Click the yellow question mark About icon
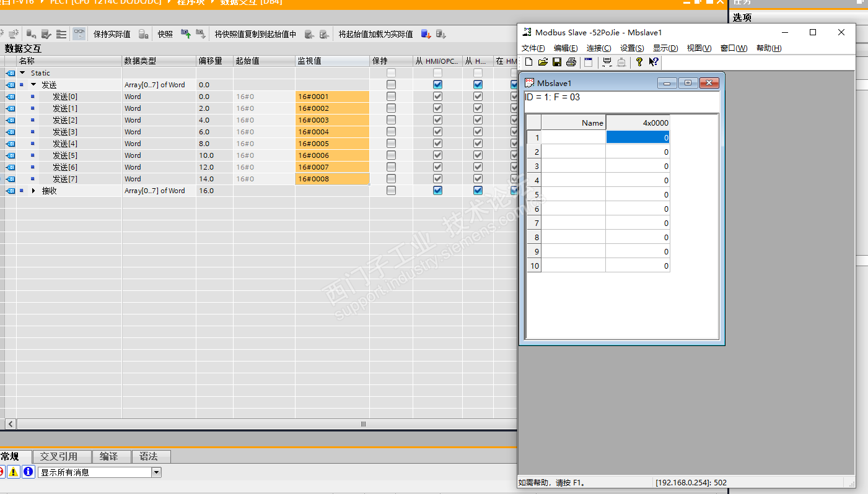The height and width of the screenshot is (494, 868). (x=639, y=62)
